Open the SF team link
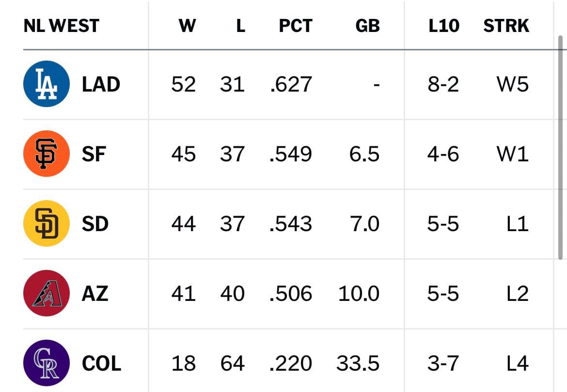This screenshot has height=392, width=567. coord(94,154)
